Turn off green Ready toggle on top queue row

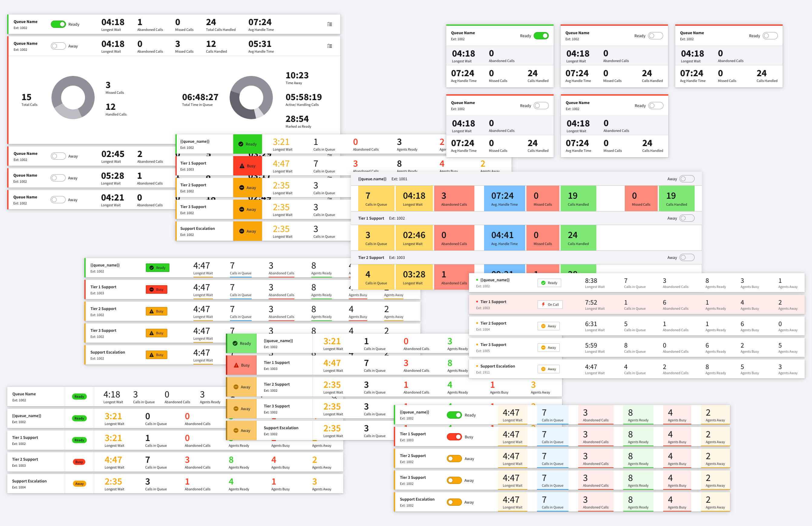pos(58,24)
